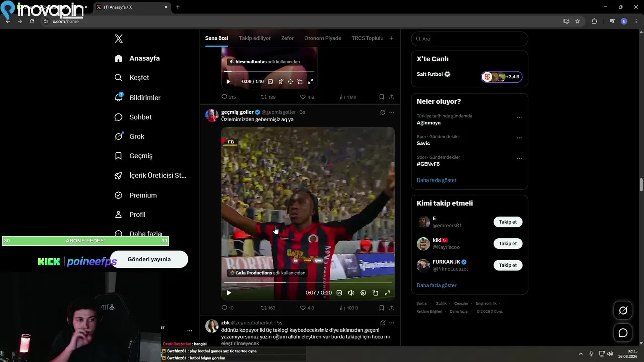
Task: Switch to the Zefor tab
Action: (x=287, y=38)
